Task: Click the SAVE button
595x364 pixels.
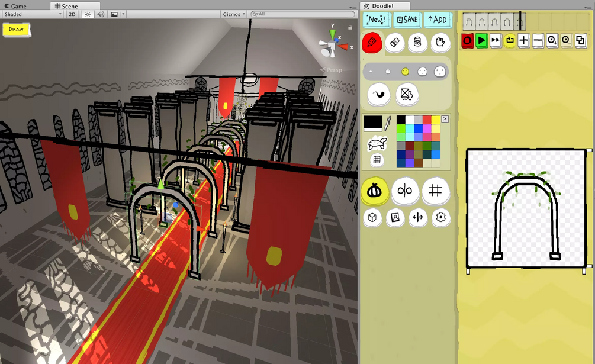Action: coord(407,20)
